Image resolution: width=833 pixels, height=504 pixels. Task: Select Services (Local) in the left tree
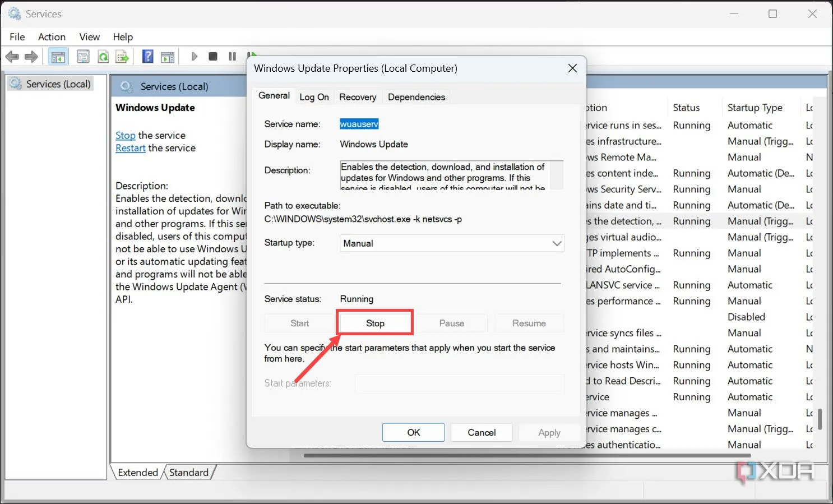(58, 83)
